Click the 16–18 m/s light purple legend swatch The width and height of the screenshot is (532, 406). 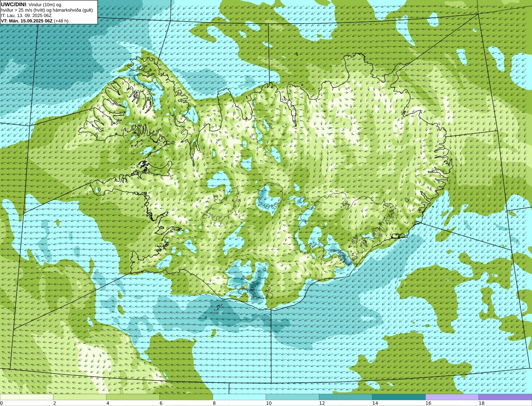[x=452, y=397]
